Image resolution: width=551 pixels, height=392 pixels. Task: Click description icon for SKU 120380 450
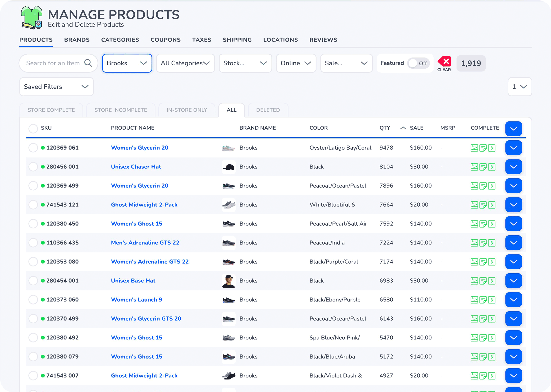coord(483,224)
